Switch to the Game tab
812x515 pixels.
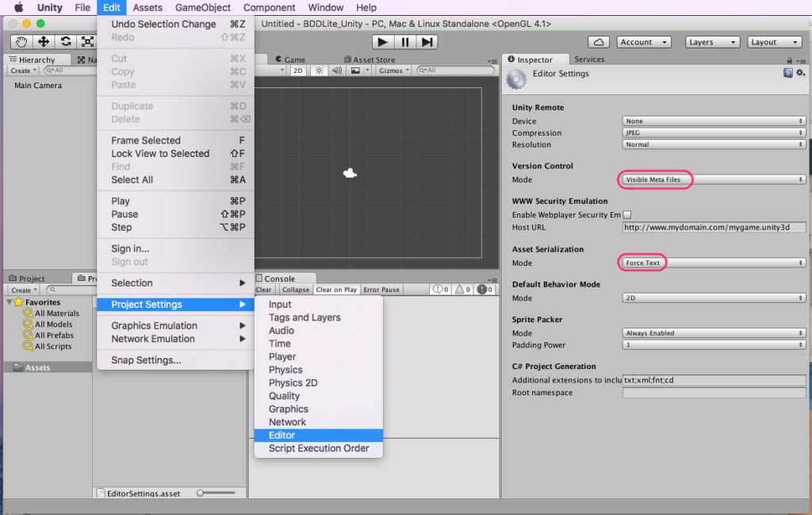coord(290,60)
